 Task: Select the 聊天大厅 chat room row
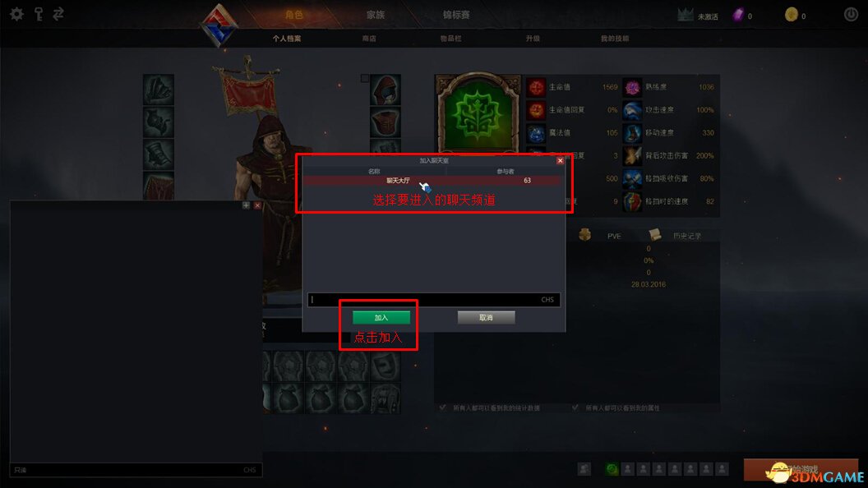point(432,181)
